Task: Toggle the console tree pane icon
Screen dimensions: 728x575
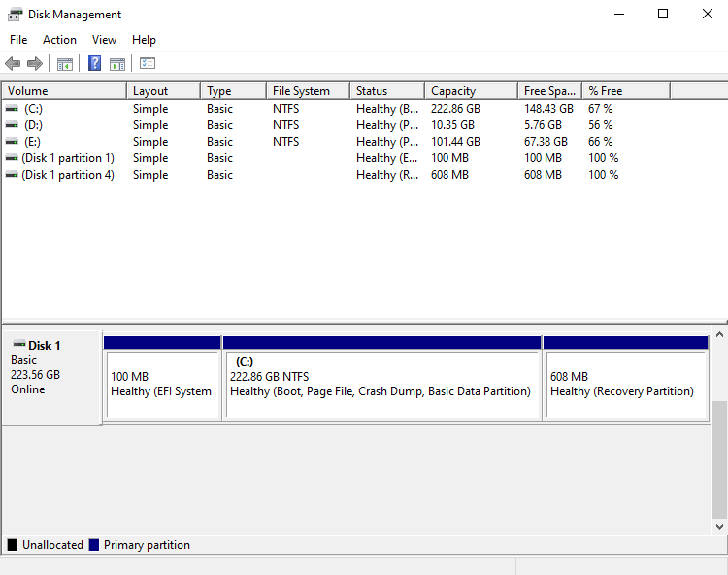Action: [x=65, y=64]
